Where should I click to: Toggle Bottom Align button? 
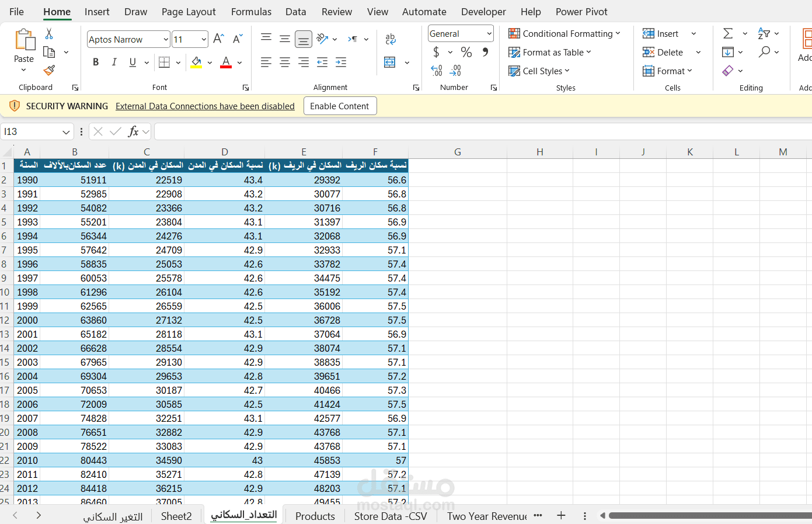click(x=304, y=39)
